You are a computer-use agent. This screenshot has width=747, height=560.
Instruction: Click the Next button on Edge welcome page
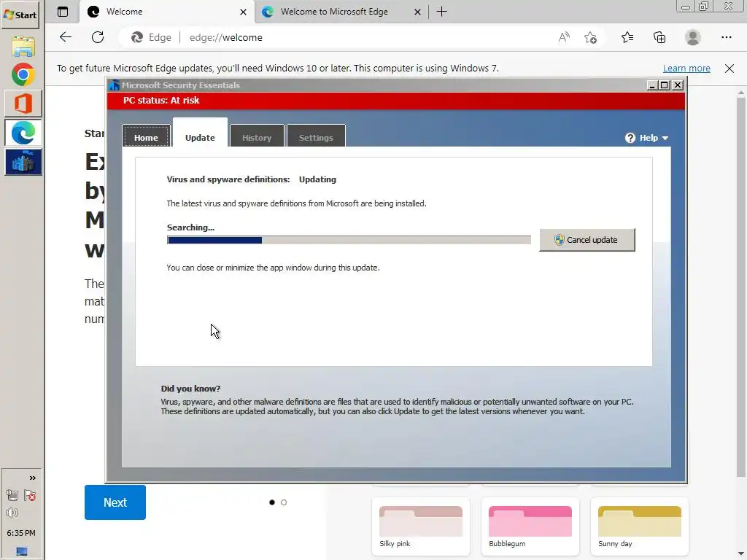115,502
